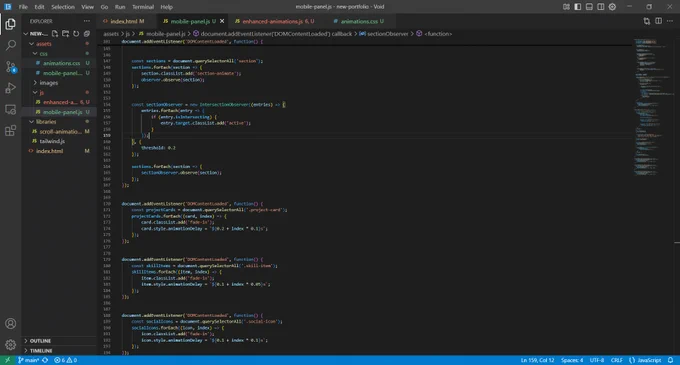Open the Help menu
680x365 pixels.
click(x=167, y=7)
